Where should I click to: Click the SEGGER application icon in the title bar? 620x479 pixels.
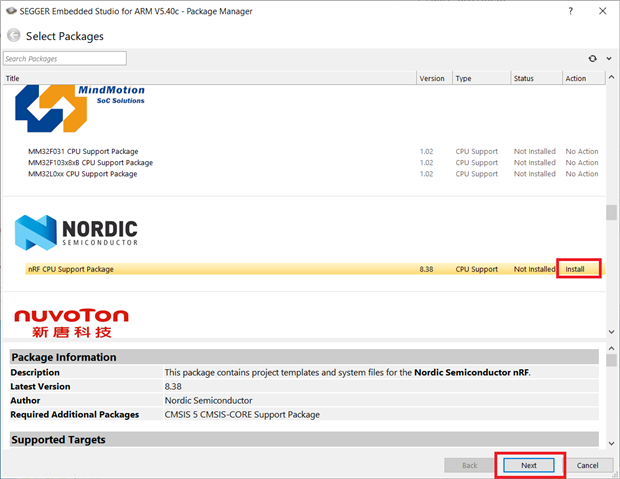click(11, 11)
